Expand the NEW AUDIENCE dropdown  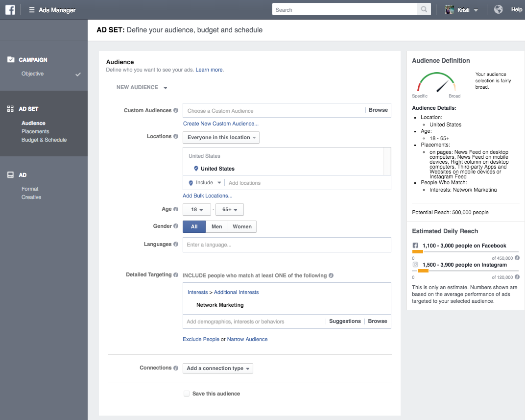[142, 87]
